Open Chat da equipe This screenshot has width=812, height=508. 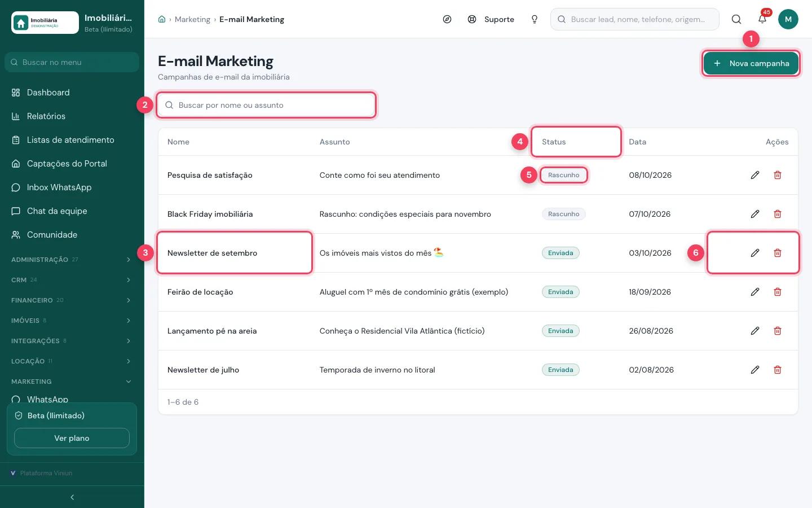pos(72,211)
